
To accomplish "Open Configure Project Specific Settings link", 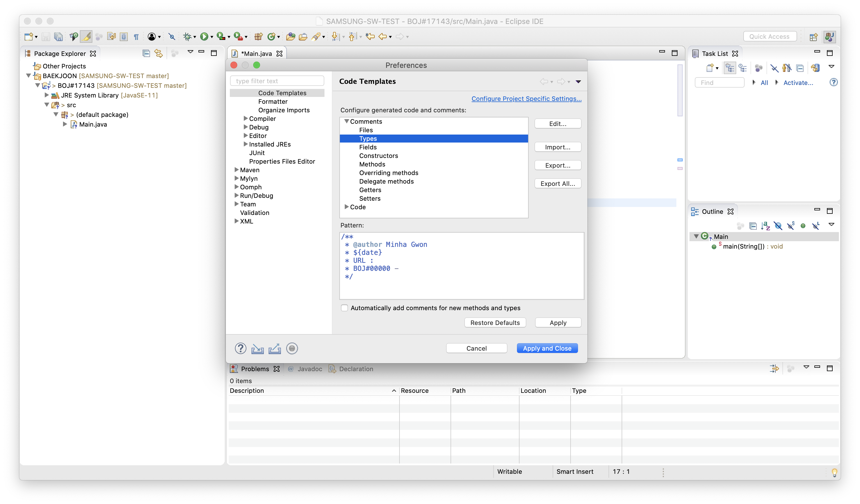I will 526,99.
